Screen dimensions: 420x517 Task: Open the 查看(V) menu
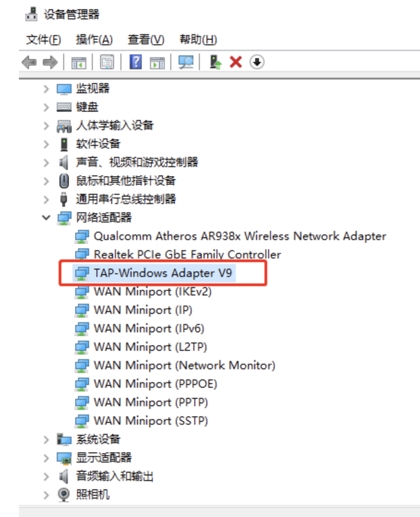pos(146,40)
